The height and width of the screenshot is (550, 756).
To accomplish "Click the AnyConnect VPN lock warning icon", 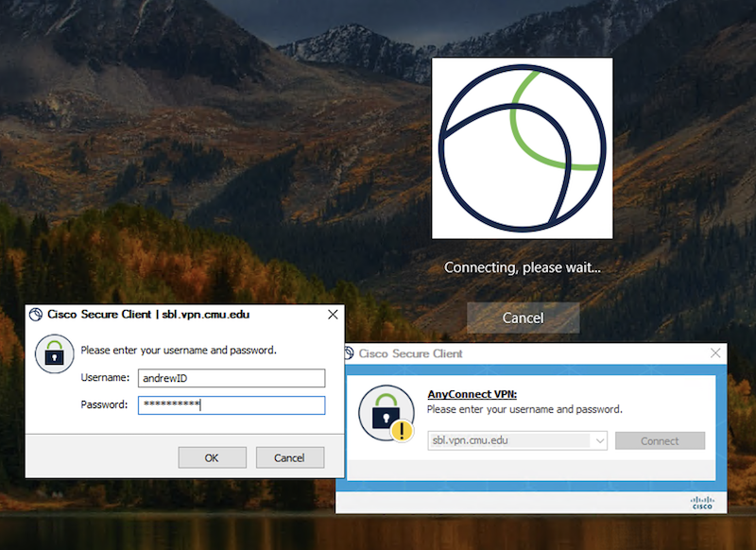I will (387, 412).
